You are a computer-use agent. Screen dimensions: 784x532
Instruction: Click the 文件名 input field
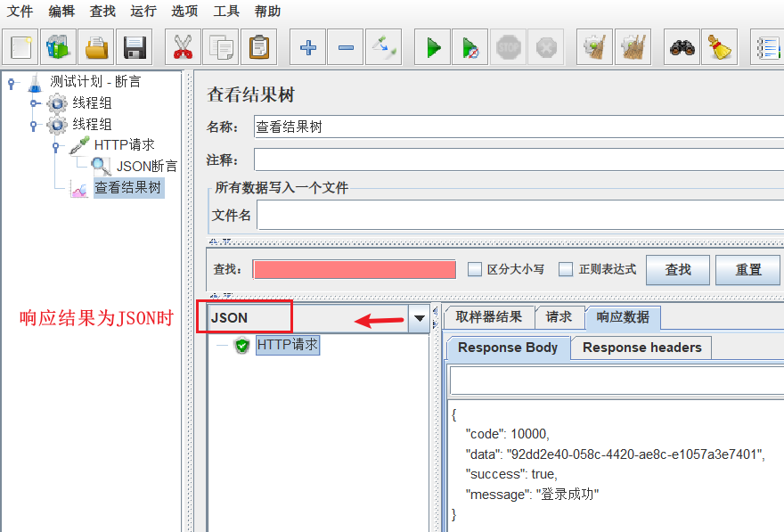[520, 215]
